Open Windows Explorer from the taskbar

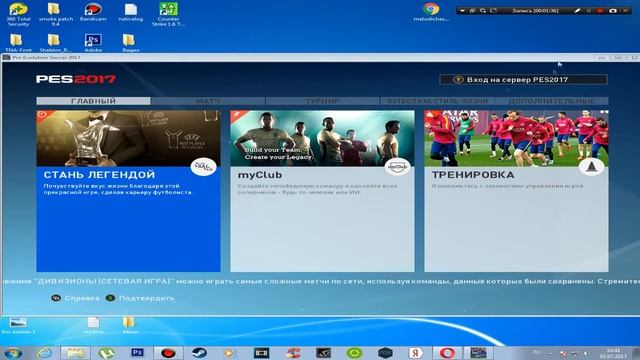click(76, 353)
